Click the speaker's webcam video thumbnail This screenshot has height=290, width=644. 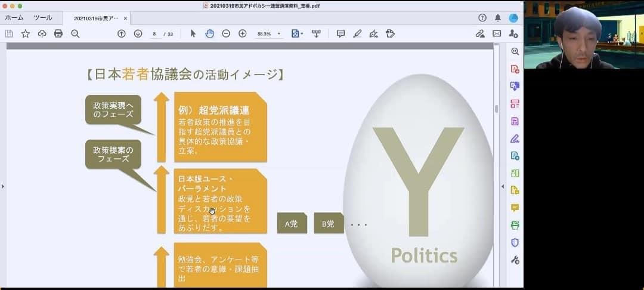(x=584, y=35)
